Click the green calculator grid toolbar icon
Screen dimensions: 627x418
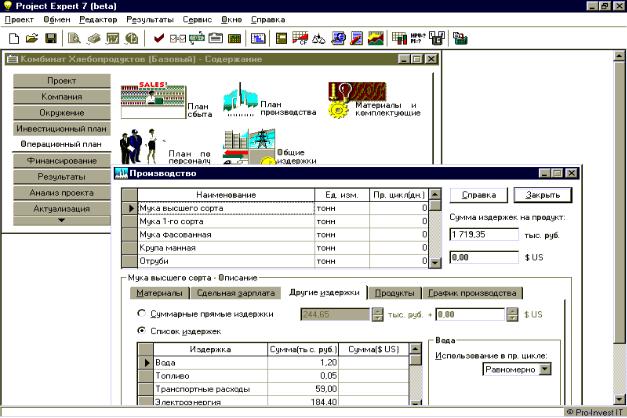click(234, 38)
